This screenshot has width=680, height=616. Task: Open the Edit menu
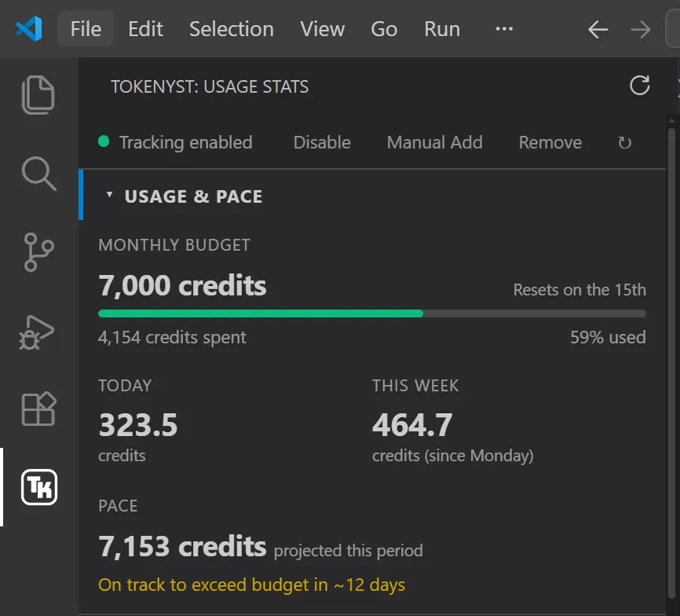coord(145,29)
